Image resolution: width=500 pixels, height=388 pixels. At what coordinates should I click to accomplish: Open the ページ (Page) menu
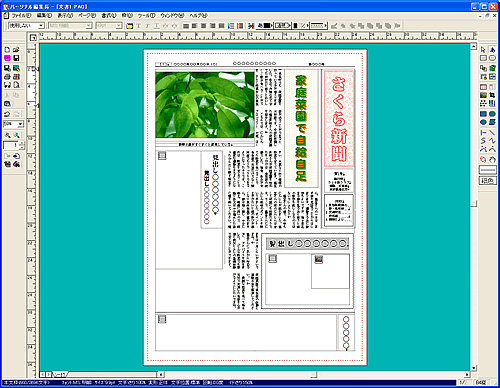click(87, 16)
